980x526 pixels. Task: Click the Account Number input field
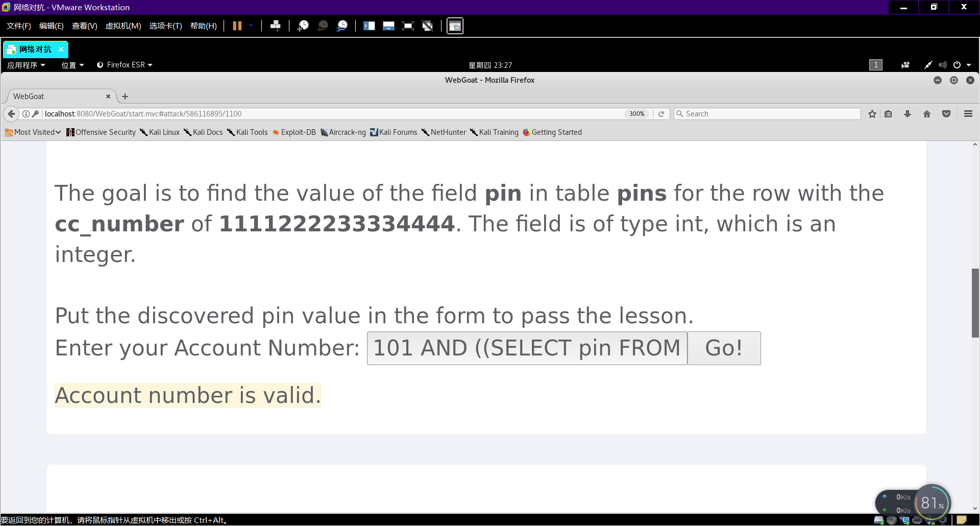tap(527, 348)
